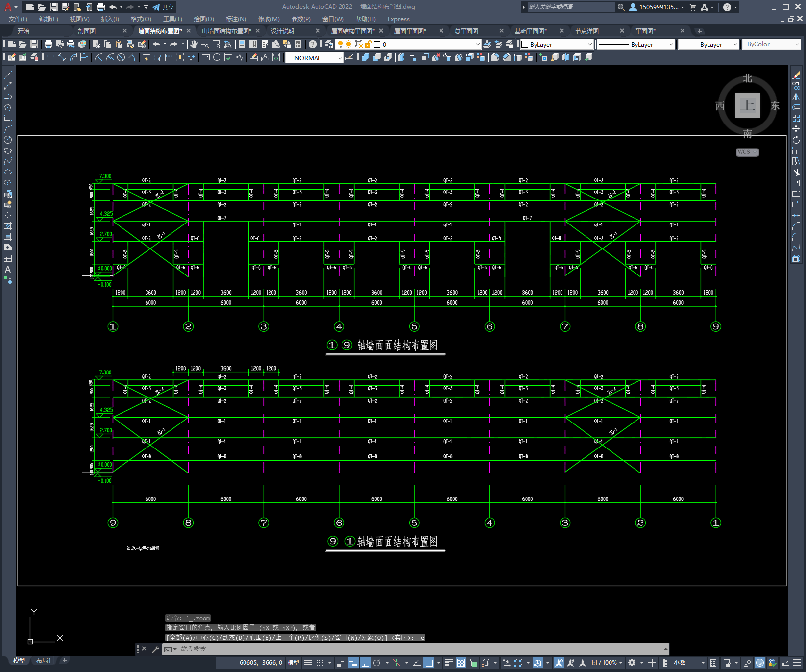Image resolution: width=806 pixels, height=672 pixels.
Task: Click the Mirror tool icon
Action: click(x=796, y=97)
